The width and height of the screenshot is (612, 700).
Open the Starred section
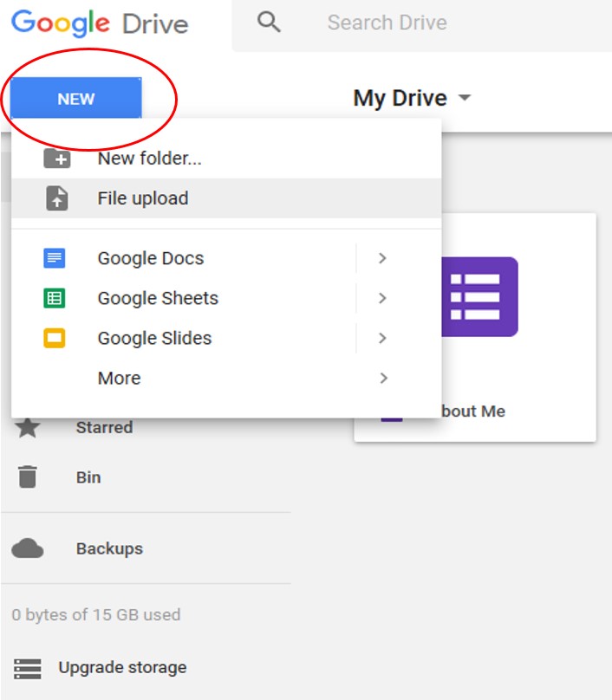(105, 428)
